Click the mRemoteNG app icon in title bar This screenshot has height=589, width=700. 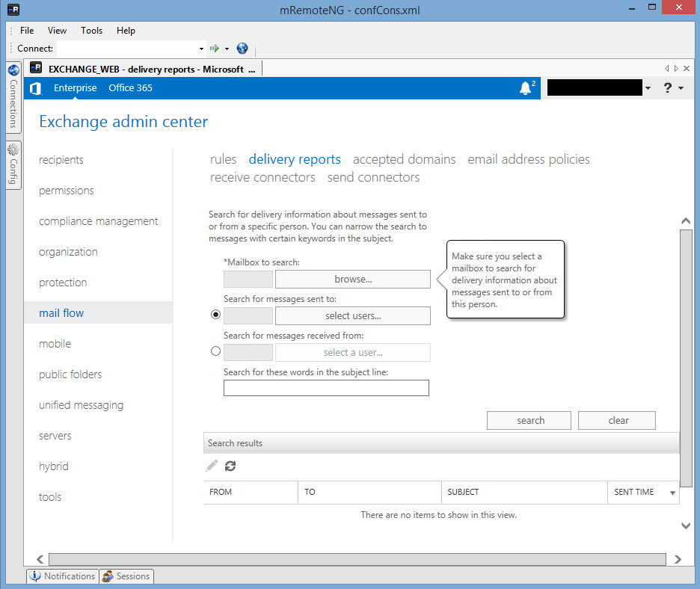pos(13,10)
